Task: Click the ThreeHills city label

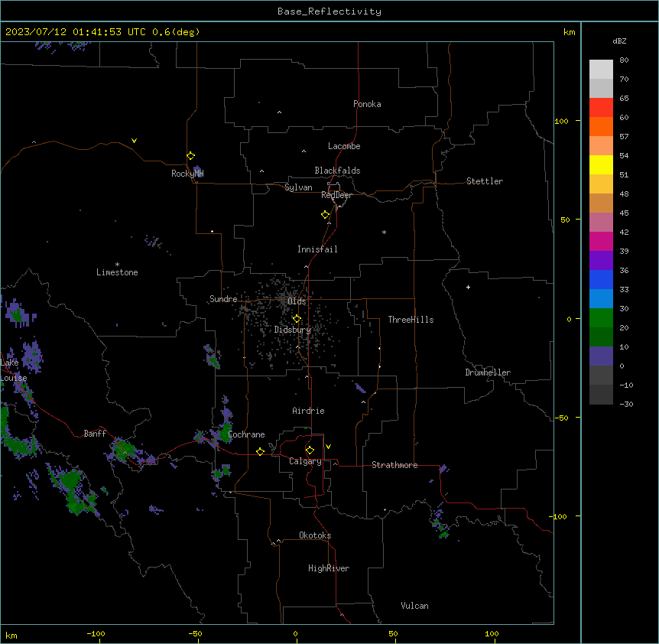Action: pos(411,320)
